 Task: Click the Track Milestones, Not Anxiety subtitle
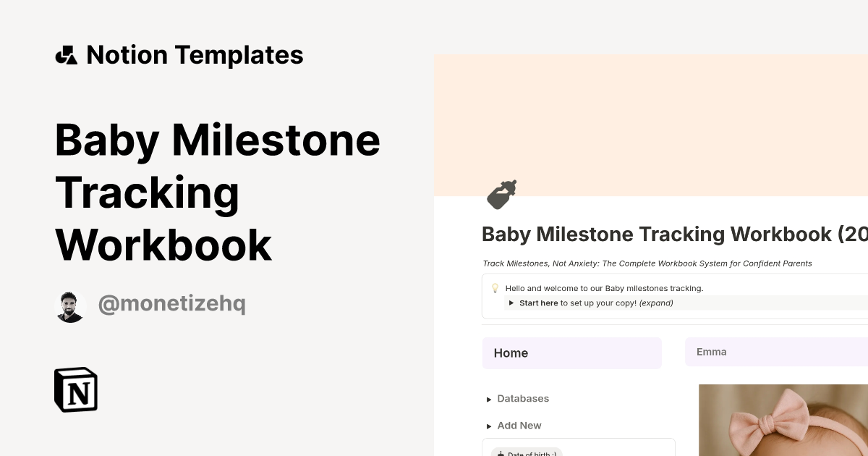tap(647, 263)
